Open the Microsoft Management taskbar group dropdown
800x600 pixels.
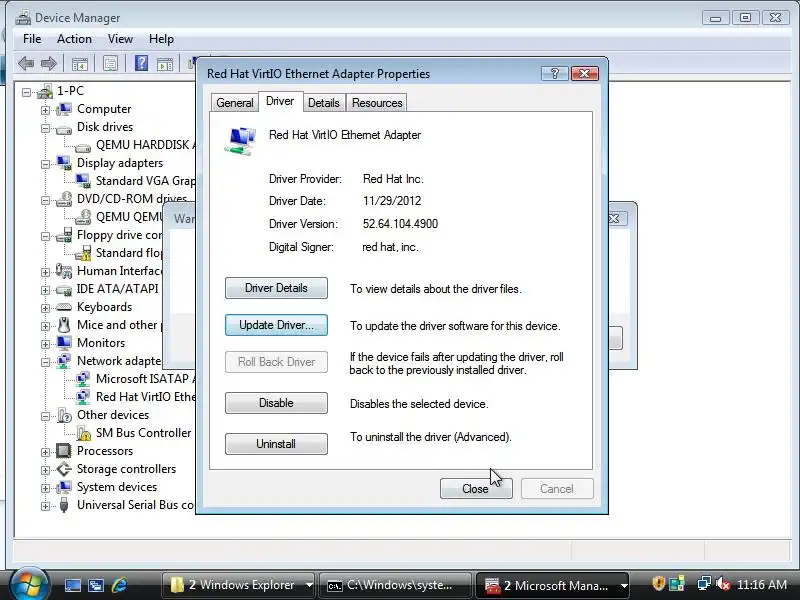pos(623,585)
